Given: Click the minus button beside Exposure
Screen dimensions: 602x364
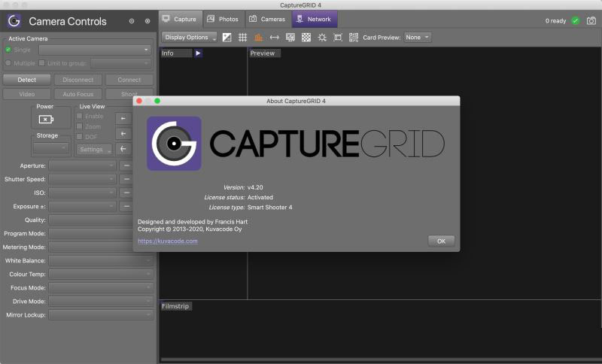Looking at the screenshot, I should 126,206.
